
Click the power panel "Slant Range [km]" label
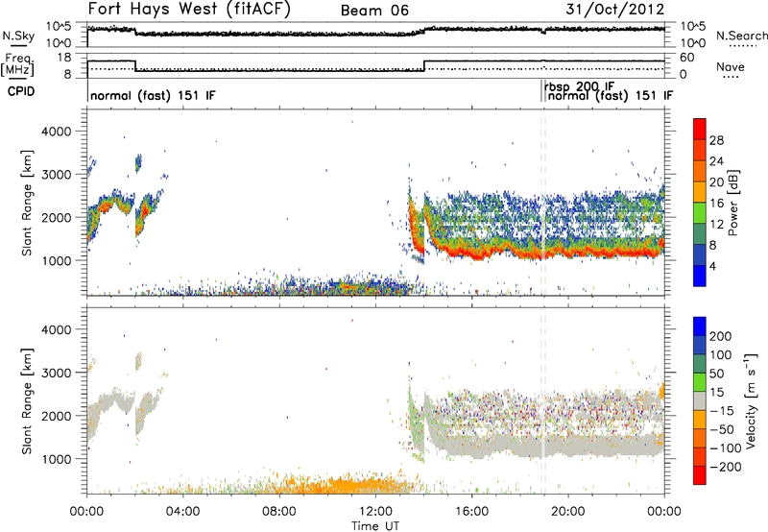click(x=27, y=203)
